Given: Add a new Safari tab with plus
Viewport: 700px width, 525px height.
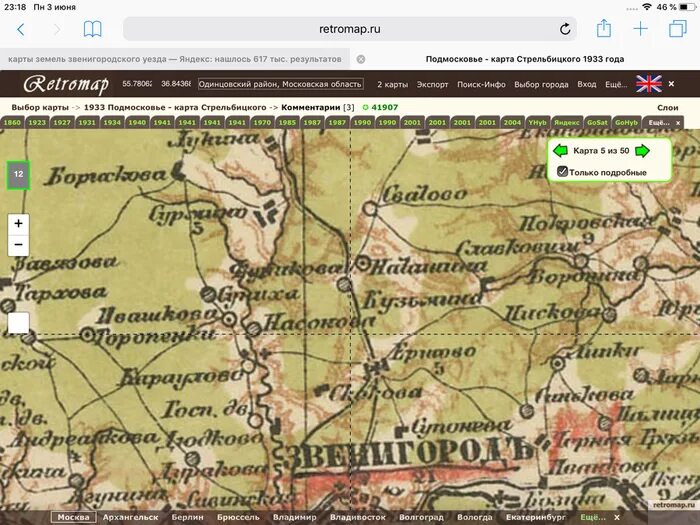Looking at the screenshot, I should (641, 29).
